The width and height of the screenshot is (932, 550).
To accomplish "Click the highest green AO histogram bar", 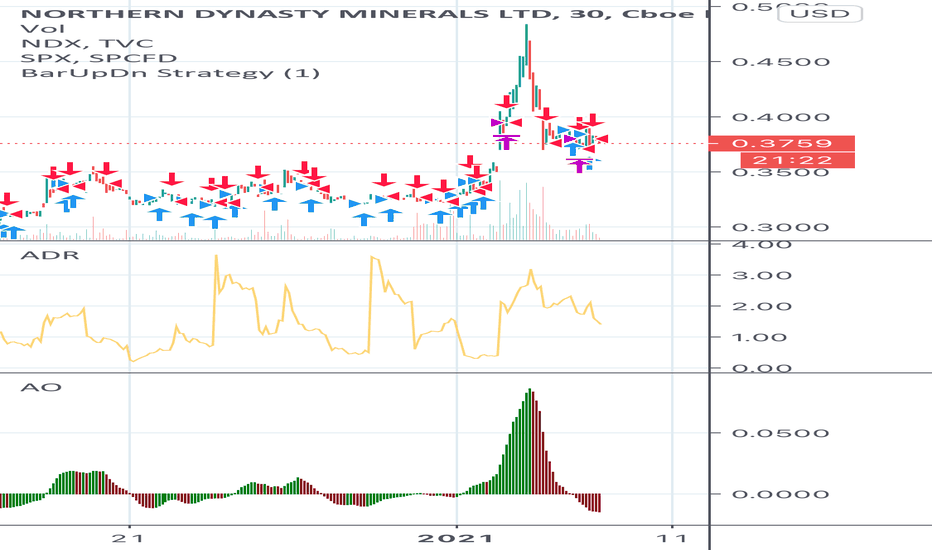I will point(529,441).
